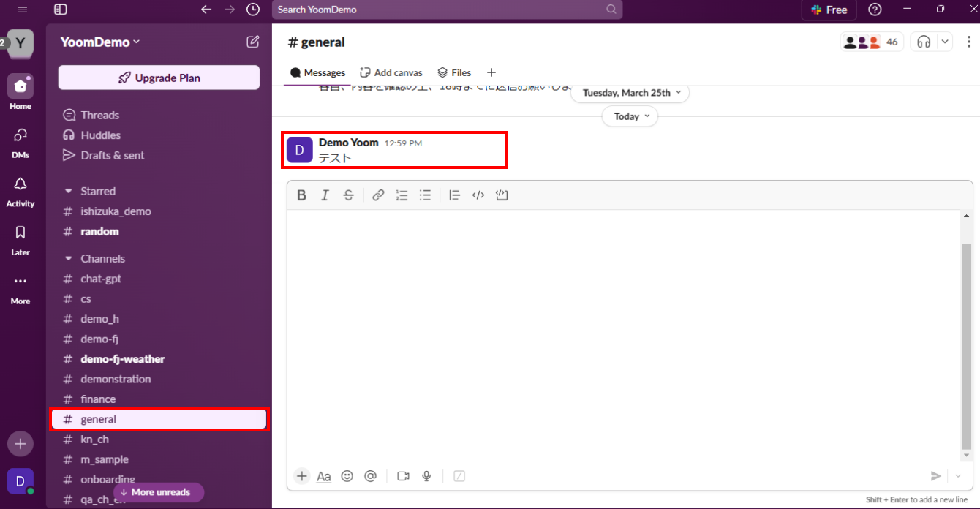980x509 pixels.
Task: Toggle ordered list formatting
Action: pyautogui.click(x=402, y=195)
